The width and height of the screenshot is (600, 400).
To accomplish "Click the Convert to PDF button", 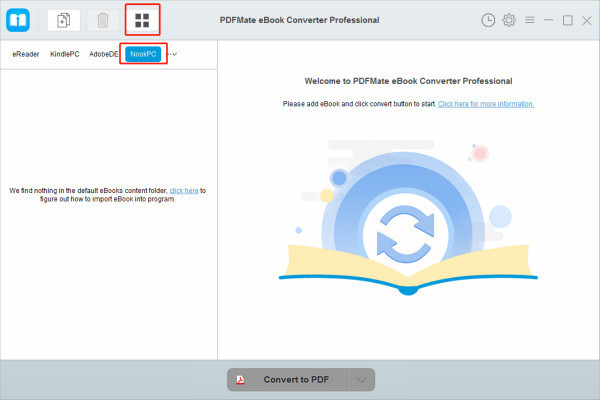I will coord(288,379).
